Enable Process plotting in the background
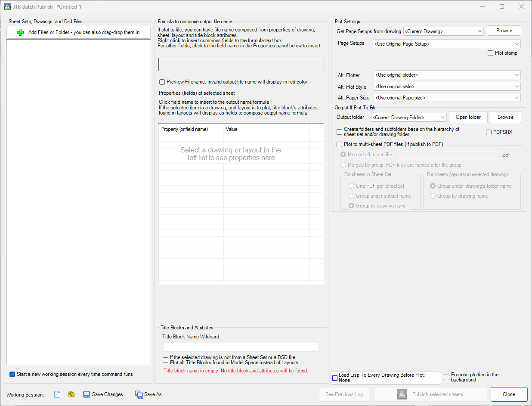The width and height of the screenshot is (532, 406). point(446,377)
